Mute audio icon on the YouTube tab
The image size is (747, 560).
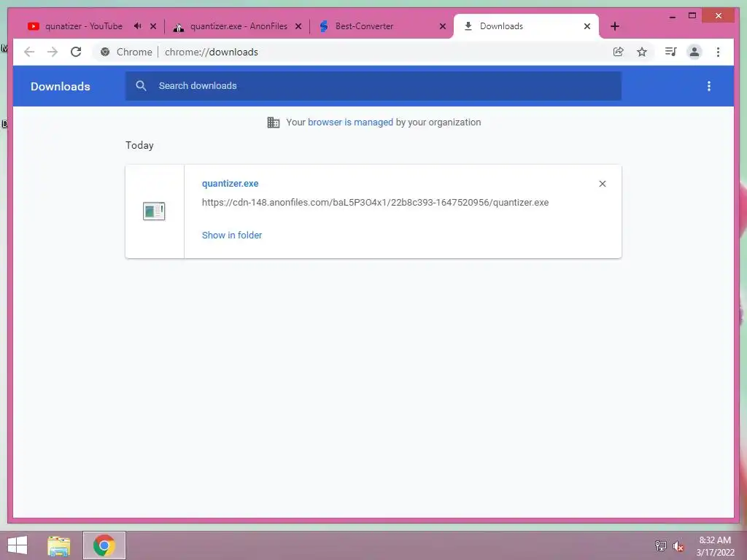(x=138, y=26)
